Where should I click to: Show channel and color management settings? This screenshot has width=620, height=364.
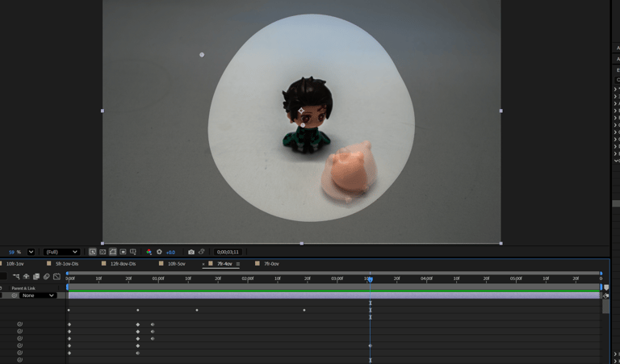[149, 252]
